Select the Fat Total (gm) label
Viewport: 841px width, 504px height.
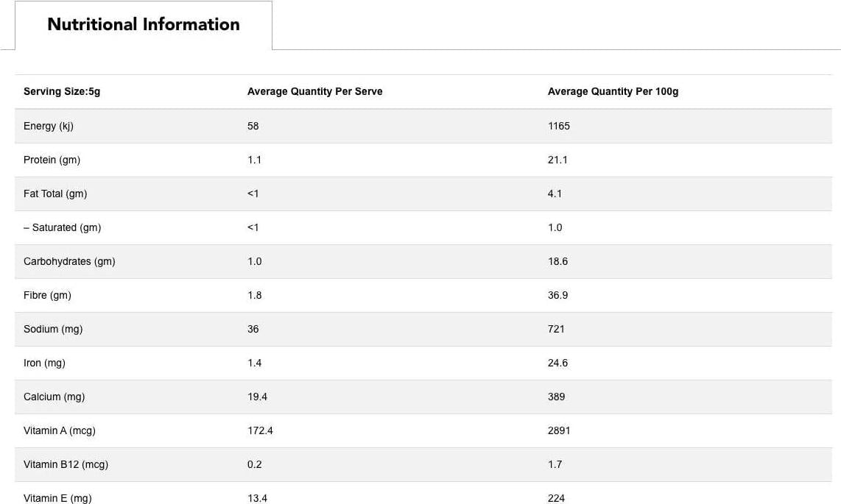pyautogui.click(x=55, y=194)
